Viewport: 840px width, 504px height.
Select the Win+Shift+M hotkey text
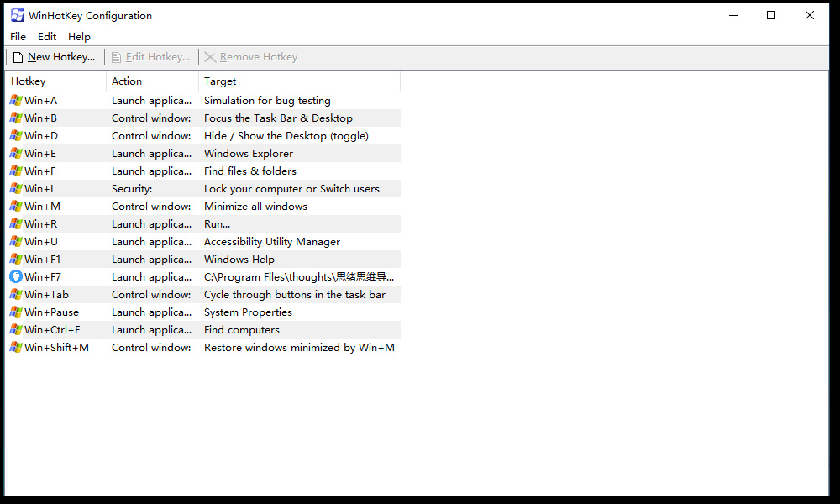pyautogui.click(x=57, y=348)
